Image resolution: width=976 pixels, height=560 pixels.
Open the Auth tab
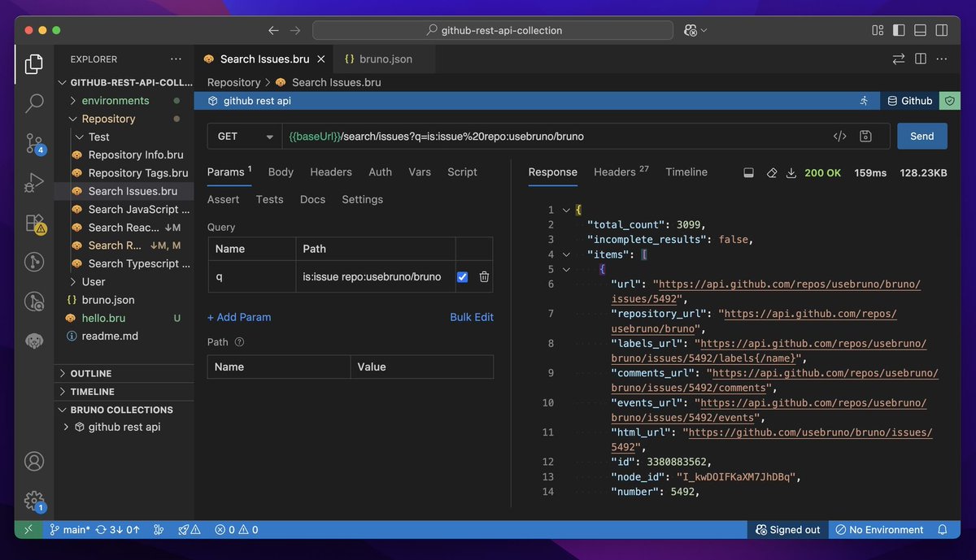pos(380,171)
